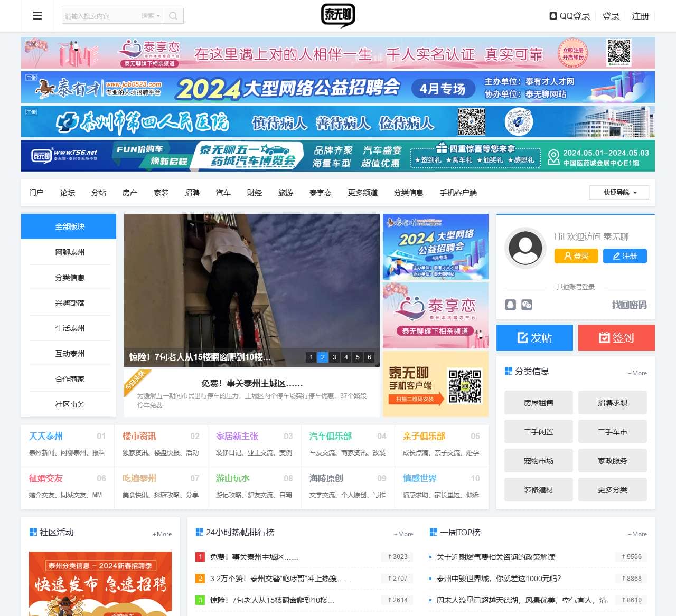This screenshot has height=616, width=676.
Task: Select 社区事务 in sidebar
Action: coord(70,404)
